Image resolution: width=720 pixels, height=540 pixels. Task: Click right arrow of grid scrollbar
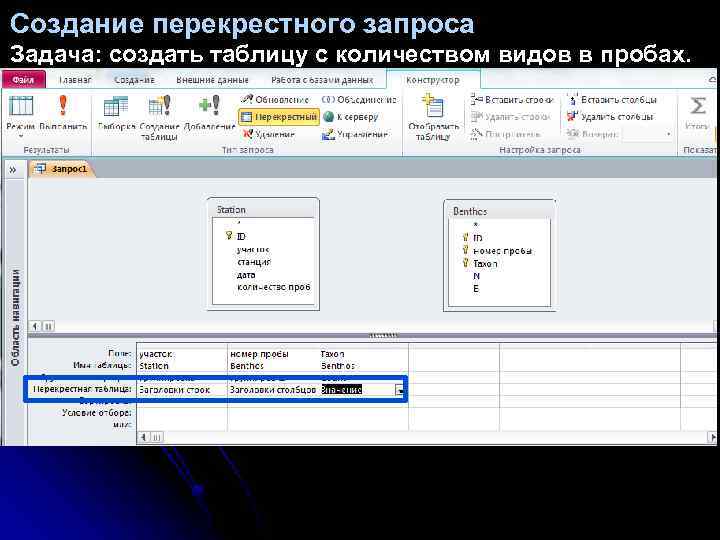point(713,437)
